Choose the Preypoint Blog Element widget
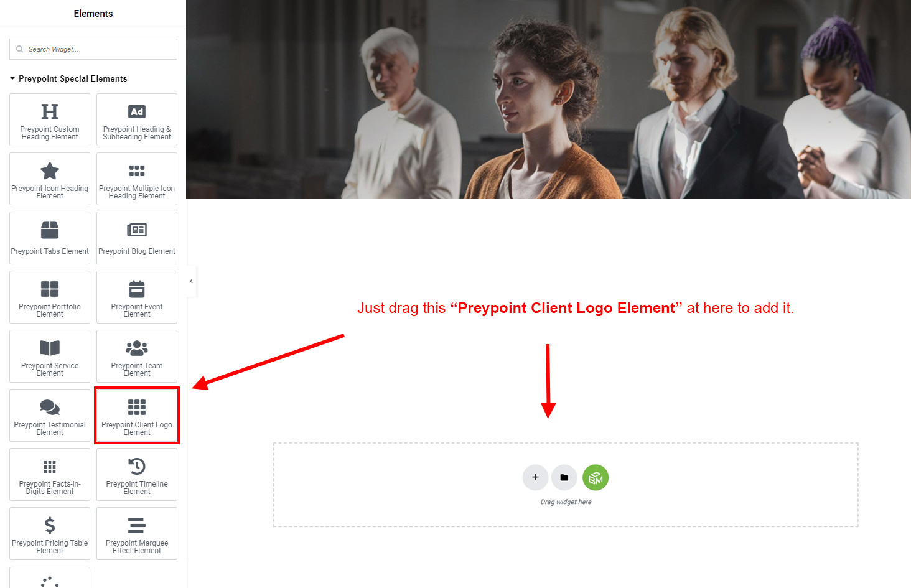 137,238
